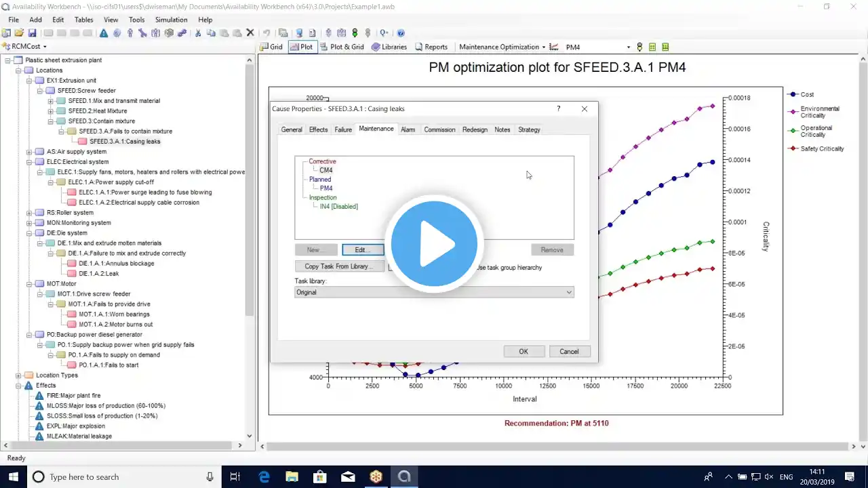Open Microsoft Edge from the taskbar
Screen dimensions: 868x488
tap(264, 477)
